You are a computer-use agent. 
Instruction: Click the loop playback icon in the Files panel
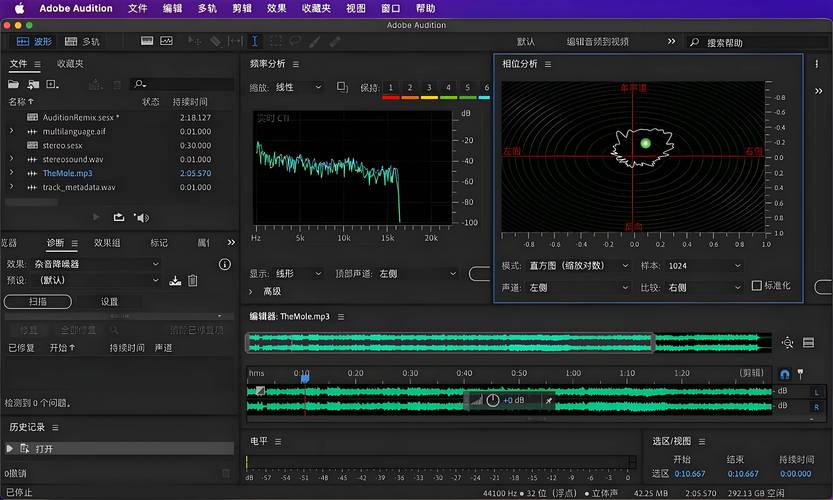pos(119,217)
